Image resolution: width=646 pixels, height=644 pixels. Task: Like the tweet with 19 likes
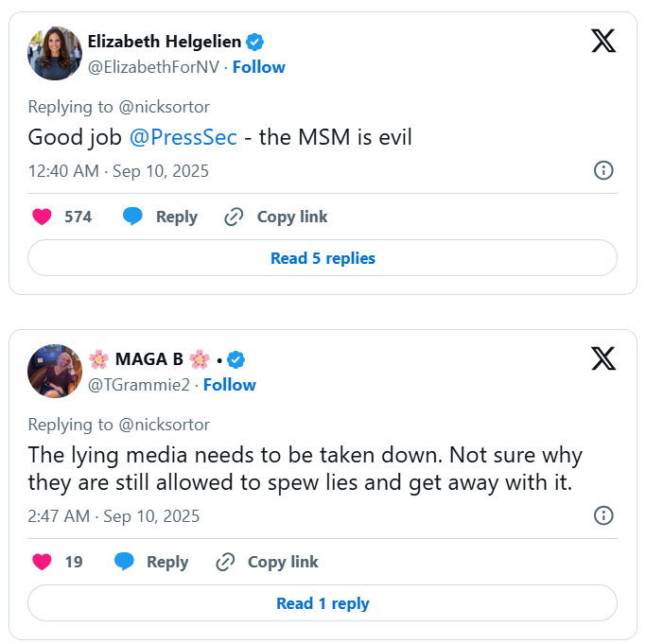[x=42, y=562]
